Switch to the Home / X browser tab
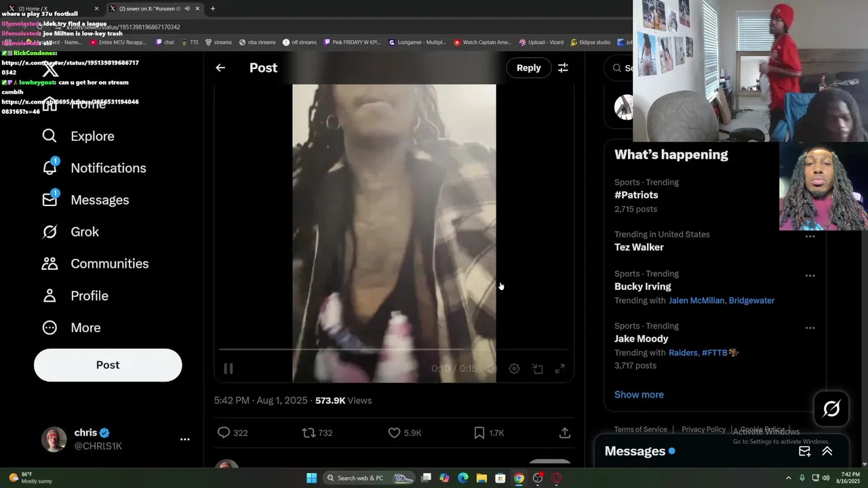 click(x=53, y=9)
